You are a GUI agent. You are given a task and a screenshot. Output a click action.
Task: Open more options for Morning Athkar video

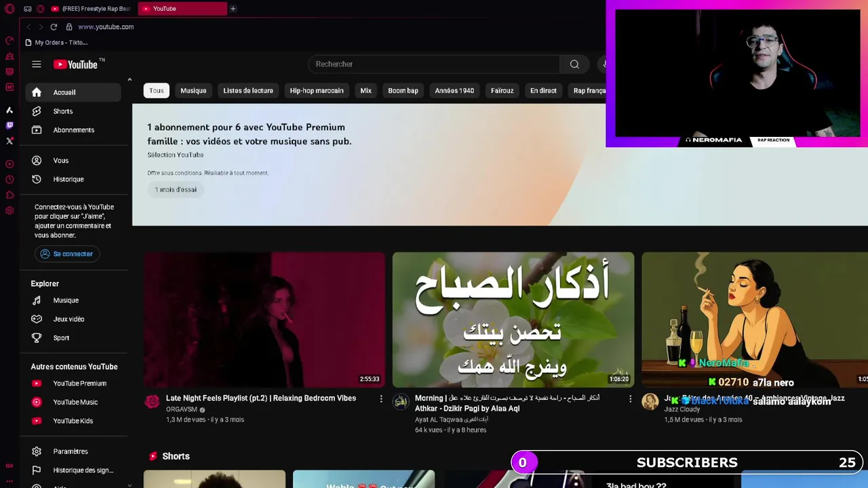coord(630,399)
